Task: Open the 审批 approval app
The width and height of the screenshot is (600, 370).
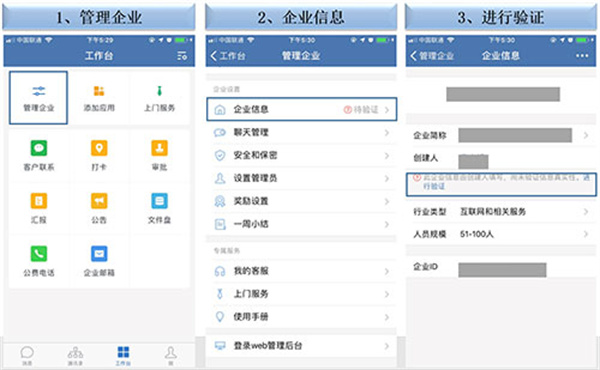Action: click(159, 155)
